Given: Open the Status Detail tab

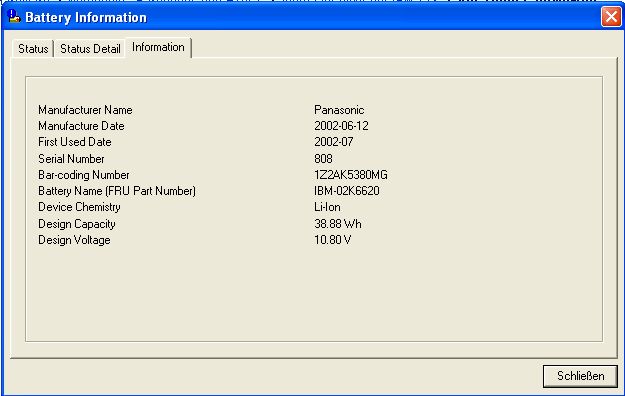Looking at the screenshot, I should [90, 49].
